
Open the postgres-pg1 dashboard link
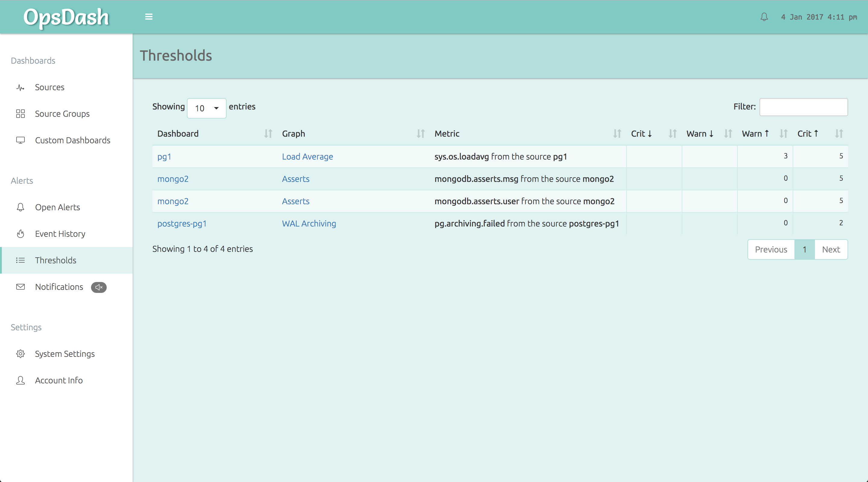(182, 223)
